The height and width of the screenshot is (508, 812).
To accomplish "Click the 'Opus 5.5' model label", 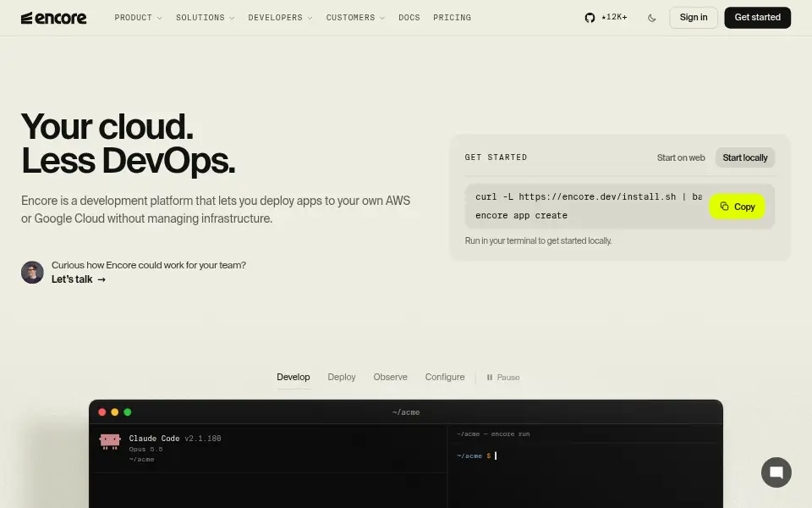I will coord(145,450).
